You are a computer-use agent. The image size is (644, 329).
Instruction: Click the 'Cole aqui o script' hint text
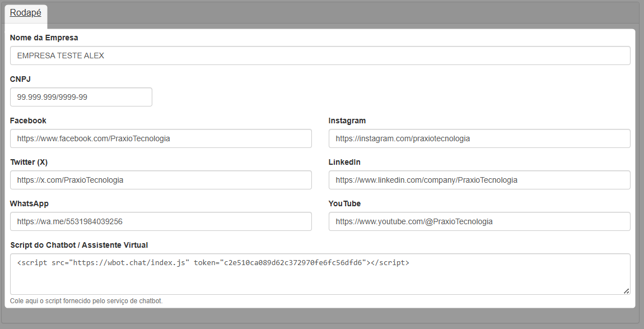(x=86, y=301)
